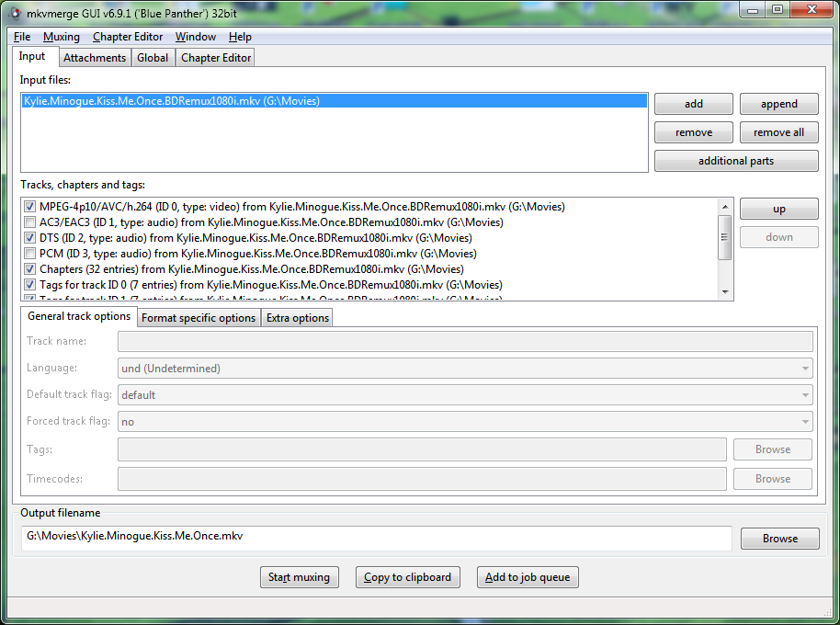Open the Extra options tab
This screenshot has height=625, width=840.
pos(298,318)
